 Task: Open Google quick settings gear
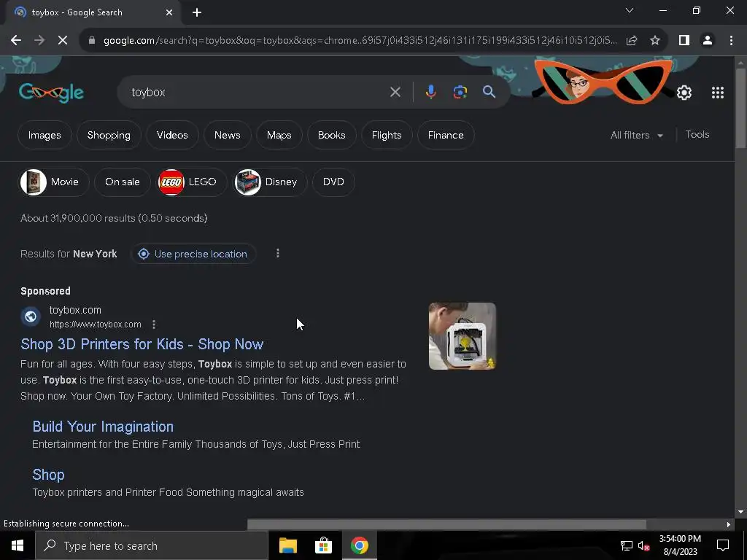tap(684, 93)
